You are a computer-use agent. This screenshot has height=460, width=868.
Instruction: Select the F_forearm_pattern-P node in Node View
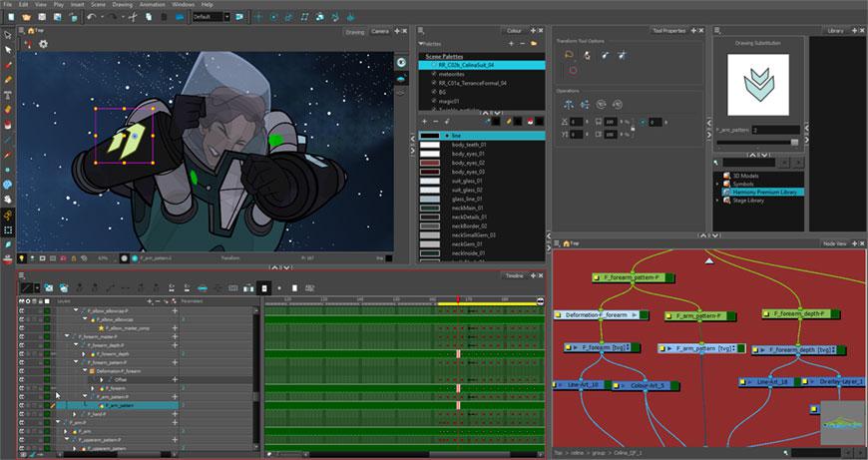(633, 277)
